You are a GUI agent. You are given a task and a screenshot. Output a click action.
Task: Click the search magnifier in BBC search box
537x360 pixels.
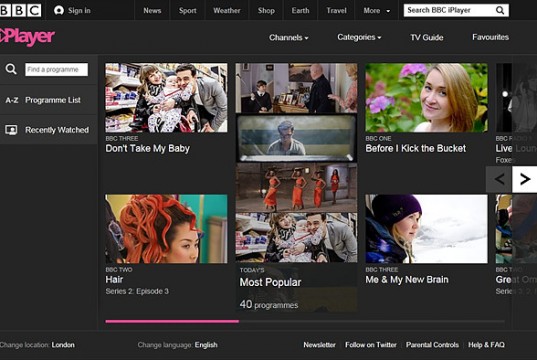(x=500, y=11)
